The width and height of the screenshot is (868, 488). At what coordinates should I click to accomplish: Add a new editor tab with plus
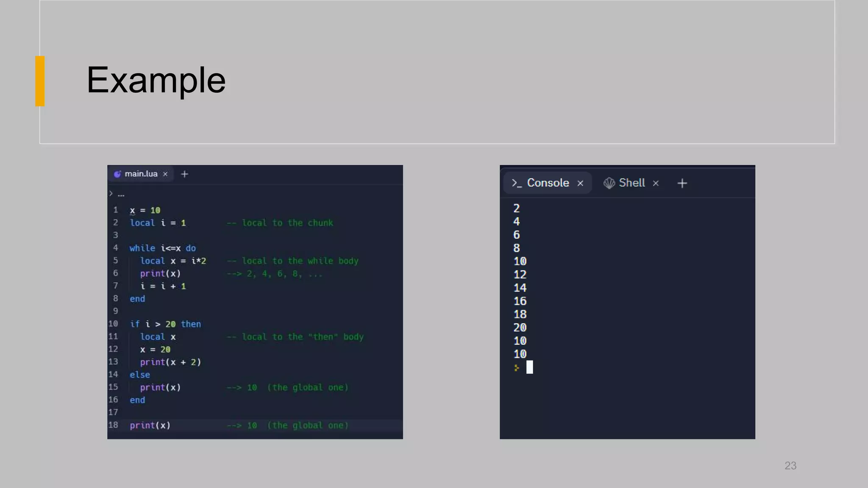click(x=184, y=174)
